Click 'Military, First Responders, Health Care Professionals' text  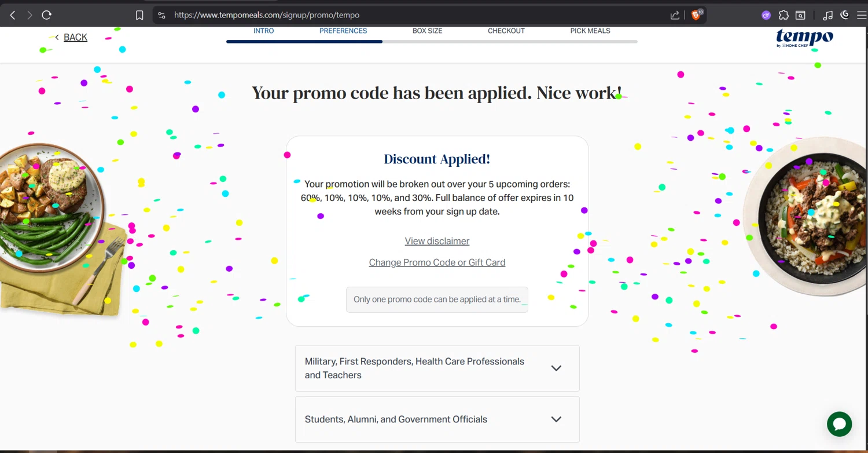(414, 368)
